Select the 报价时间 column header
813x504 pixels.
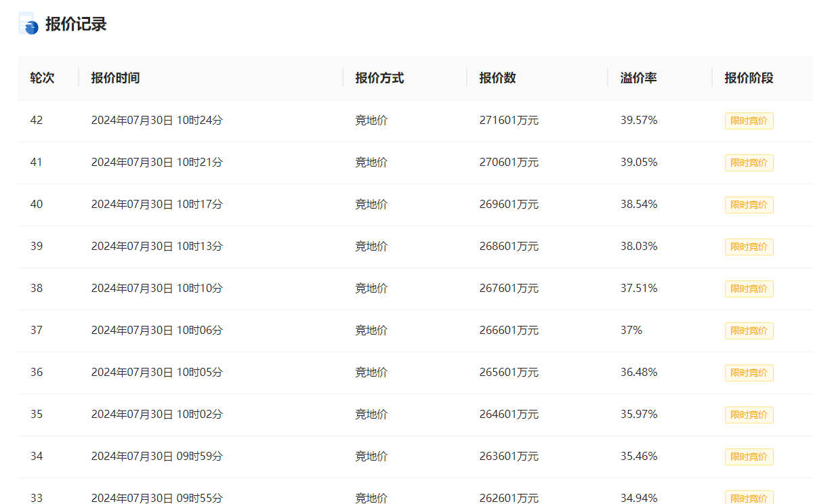(x=115, y=78)
